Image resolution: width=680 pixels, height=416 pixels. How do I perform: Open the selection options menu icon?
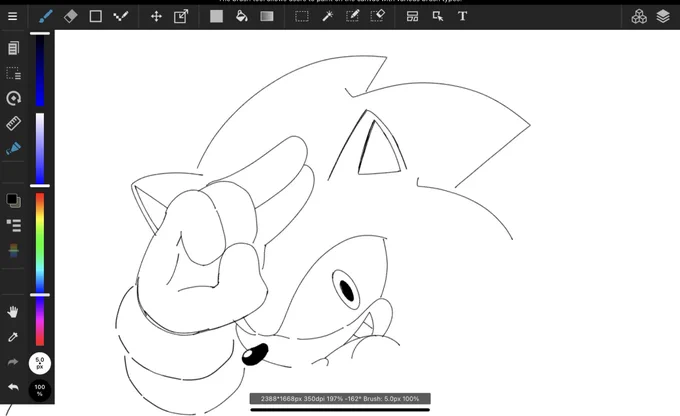click(x=13, y=73)
